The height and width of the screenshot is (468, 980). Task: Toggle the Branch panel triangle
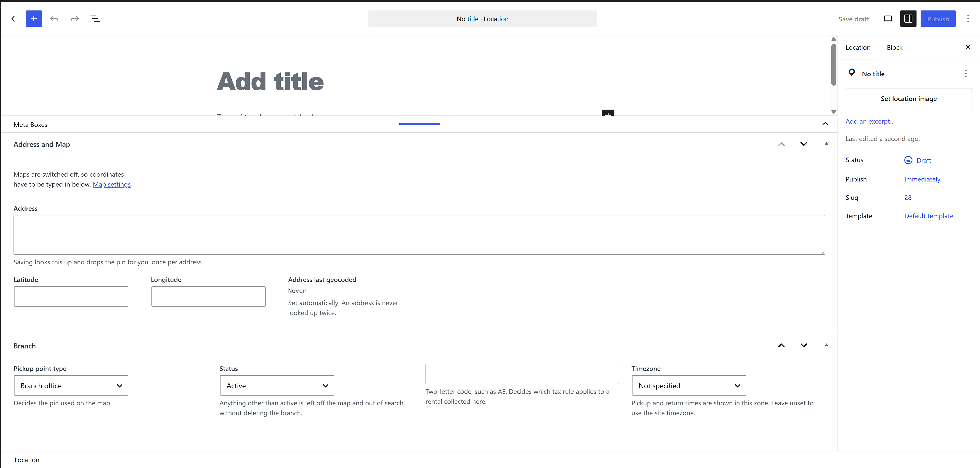click(826, 345)
